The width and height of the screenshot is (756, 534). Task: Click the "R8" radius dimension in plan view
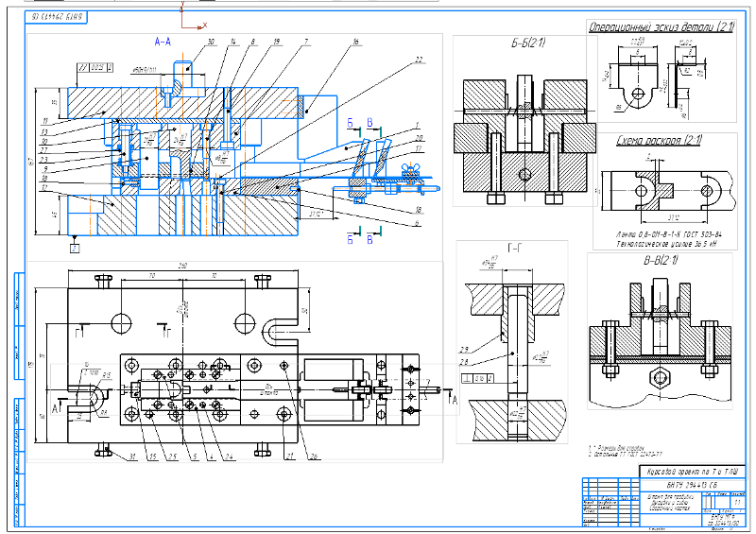[x=103, y=412]
